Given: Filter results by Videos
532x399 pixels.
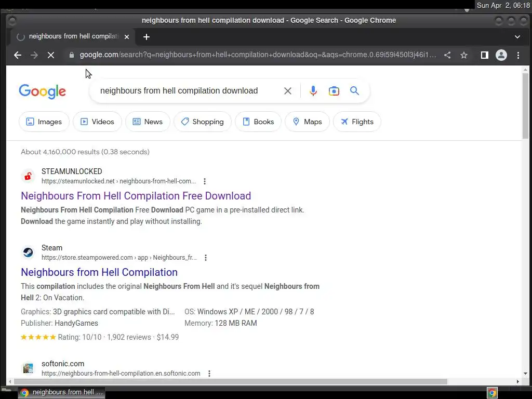Looking at the screenshot, I should tap(97, 122).
